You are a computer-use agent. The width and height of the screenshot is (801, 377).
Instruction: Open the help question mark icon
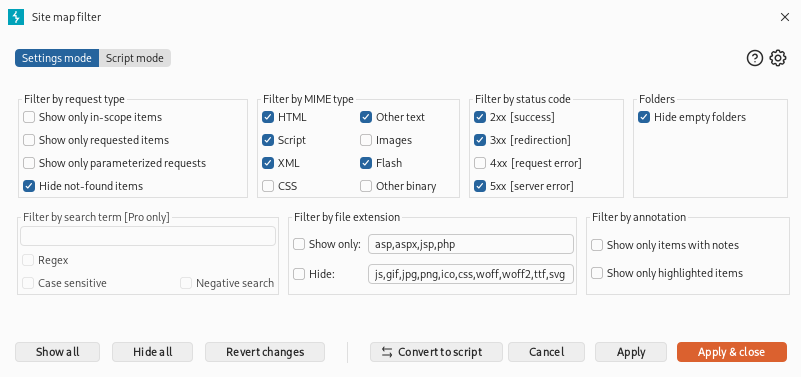[x=755, y=58]
